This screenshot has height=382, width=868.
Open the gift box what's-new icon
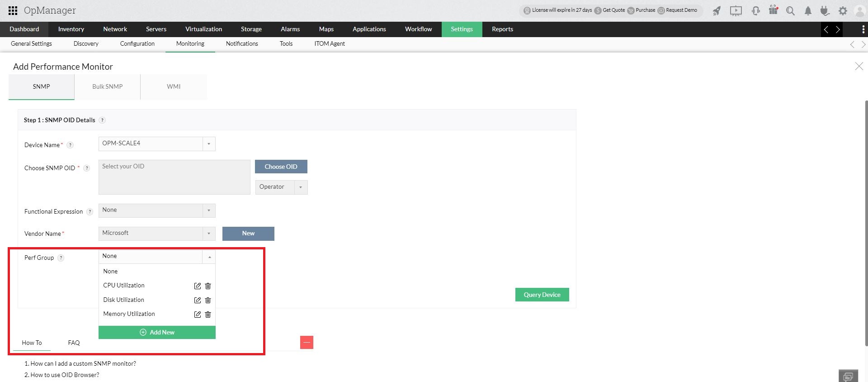774,10
